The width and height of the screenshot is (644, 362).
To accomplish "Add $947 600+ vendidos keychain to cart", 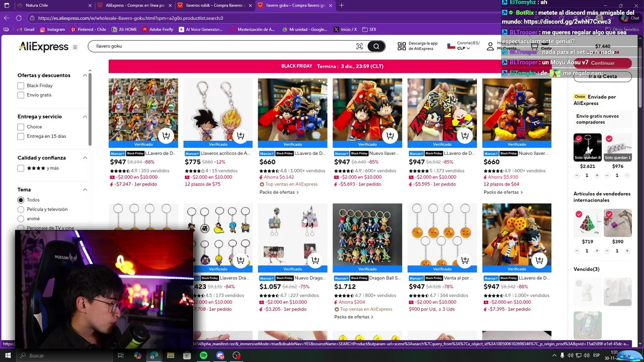I will [390, 135].
